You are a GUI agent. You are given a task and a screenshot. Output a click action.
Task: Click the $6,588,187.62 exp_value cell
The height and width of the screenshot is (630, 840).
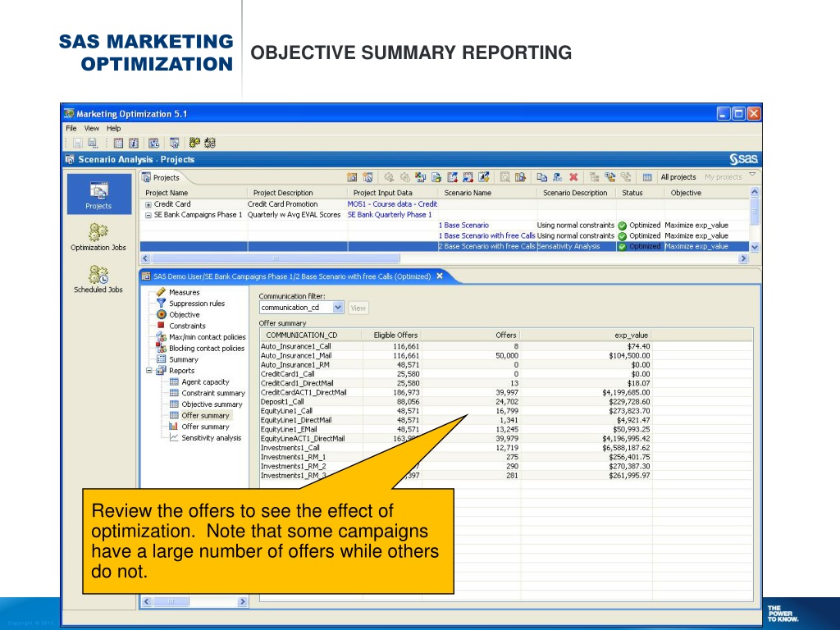626,448
